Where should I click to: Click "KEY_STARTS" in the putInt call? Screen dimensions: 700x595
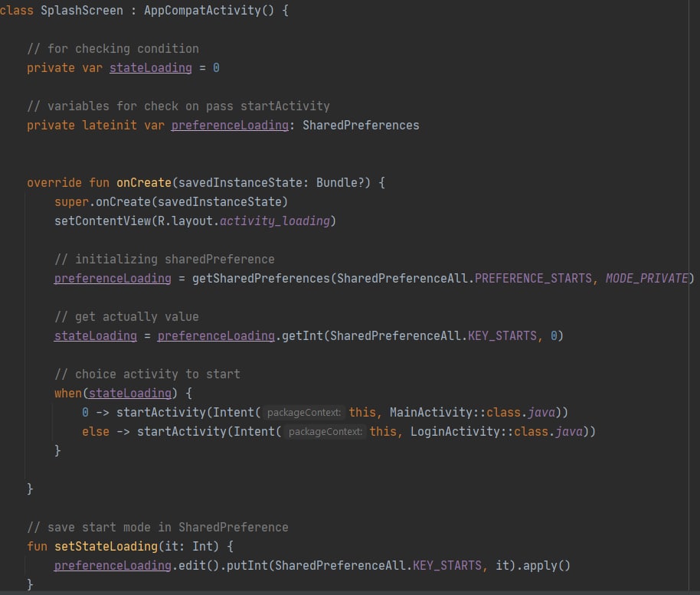click(x=447, y=566)
